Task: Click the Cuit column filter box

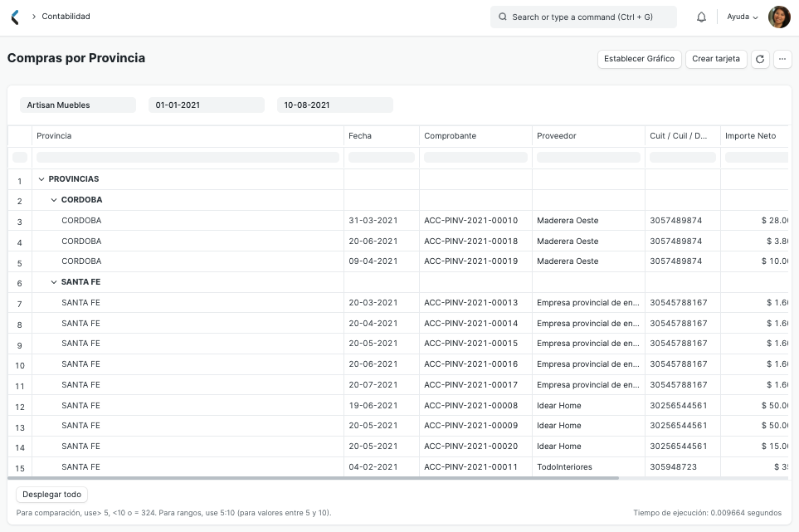Action: [682, 158]
